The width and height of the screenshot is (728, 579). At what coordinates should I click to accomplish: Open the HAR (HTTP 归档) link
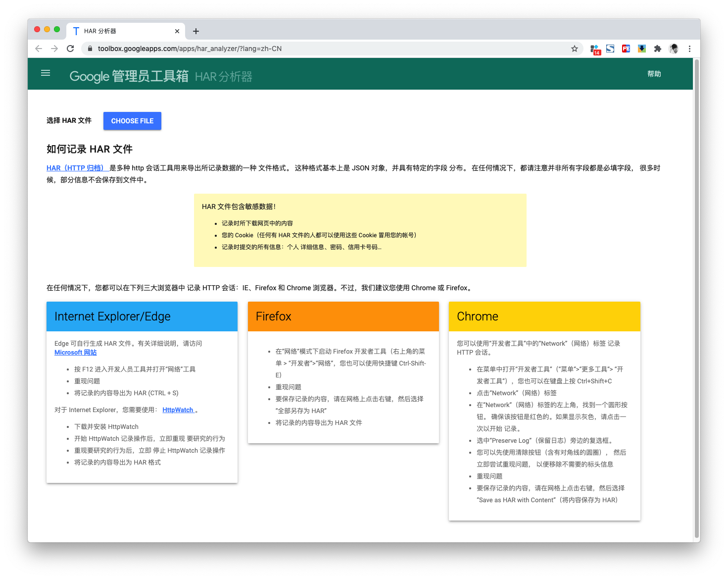click(x=76, y=168)
